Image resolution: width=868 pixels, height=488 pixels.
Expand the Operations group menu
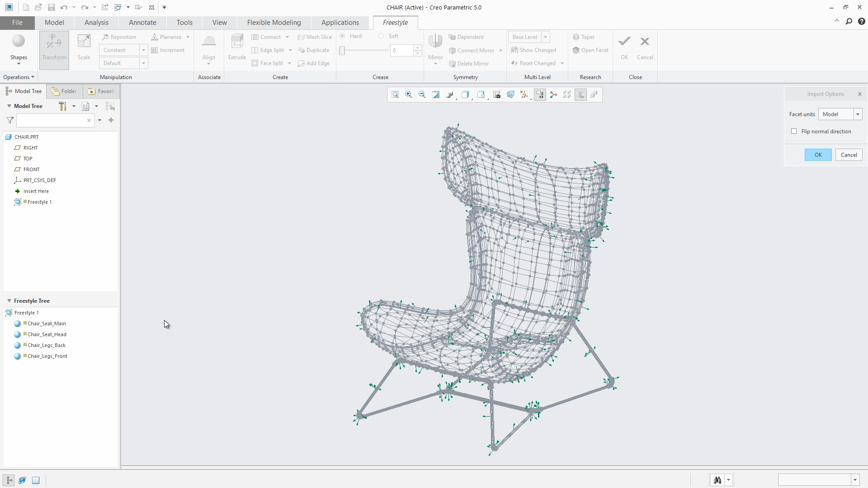pos(19,77)
